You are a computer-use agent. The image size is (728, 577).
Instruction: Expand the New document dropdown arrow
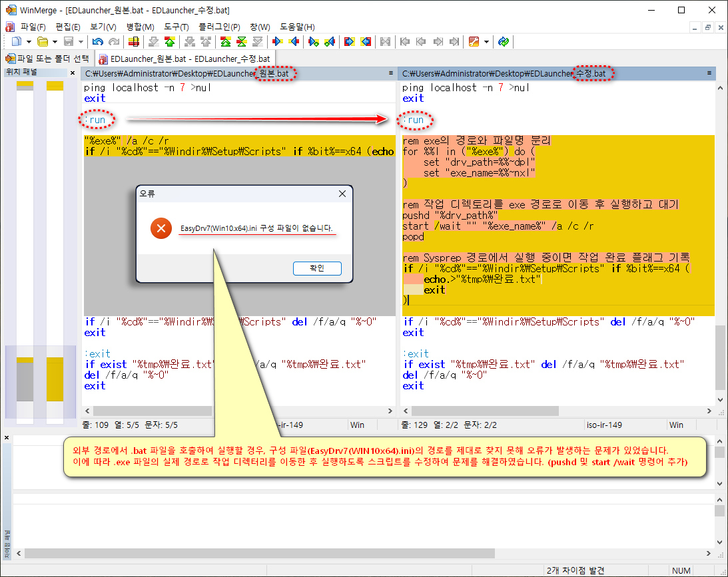point(29,42)
